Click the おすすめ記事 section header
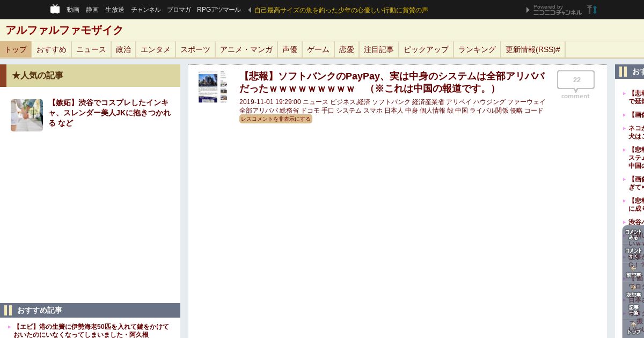 pos(90,310)
